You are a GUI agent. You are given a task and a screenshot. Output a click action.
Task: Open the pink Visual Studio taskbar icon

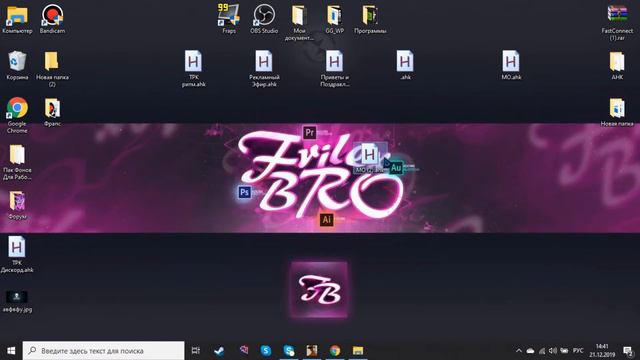tap(244, 351)
